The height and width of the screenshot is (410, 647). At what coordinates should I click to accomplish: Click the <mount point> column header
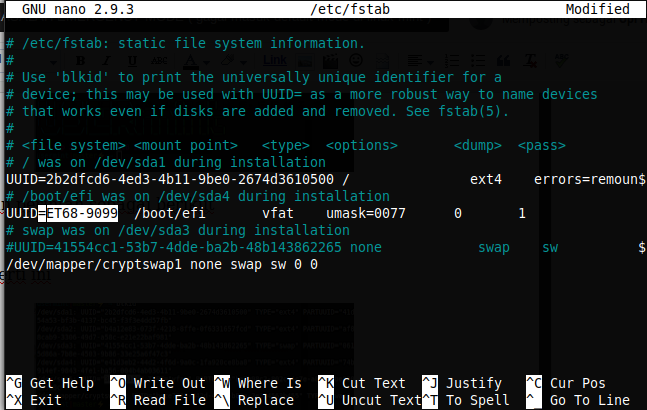tap(186, 145)
